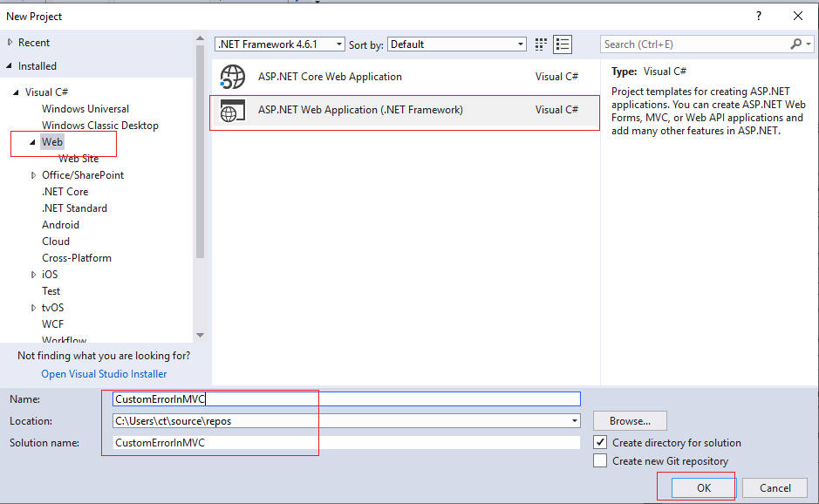Open the Location path dropdown

point(575,421)
